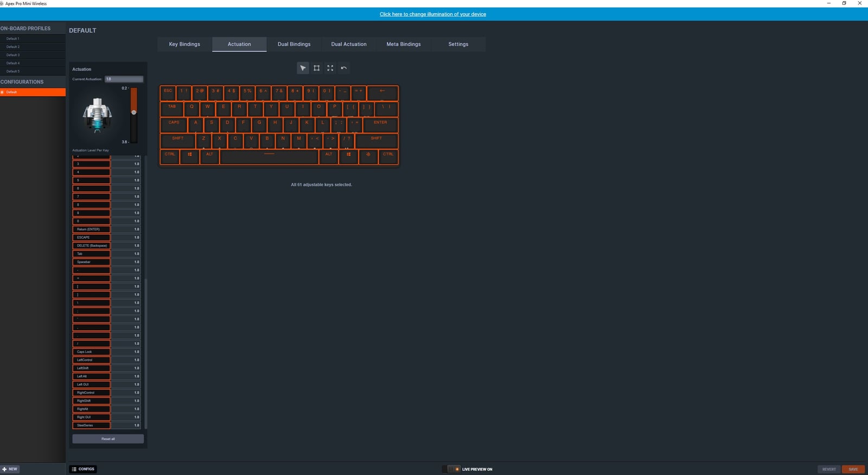Click the select-all keys expand icon
This screenshot has width=868, height=475.
[x=330, y=68]
